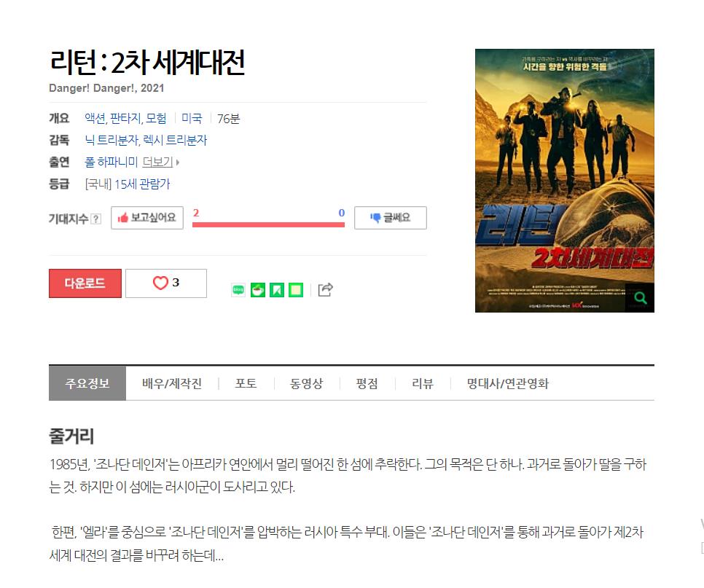The image size is (704, 588).
Task: Share the movie to Naver Blog
Action: click(x=238, y=290)
